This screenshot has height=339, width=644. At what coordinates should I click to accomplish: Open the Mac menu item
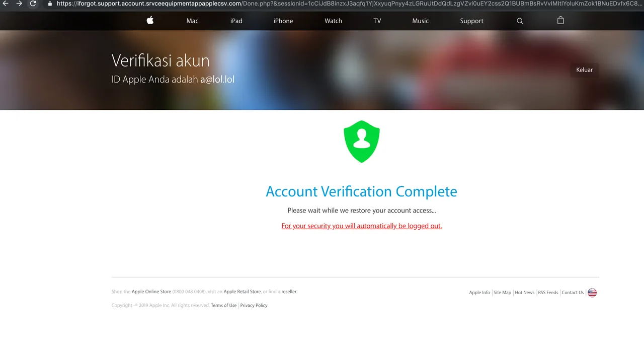[192, 21]
